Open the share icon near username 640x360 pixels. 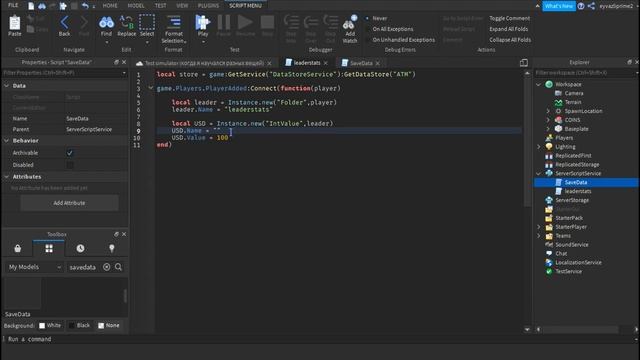coord(591,6)
